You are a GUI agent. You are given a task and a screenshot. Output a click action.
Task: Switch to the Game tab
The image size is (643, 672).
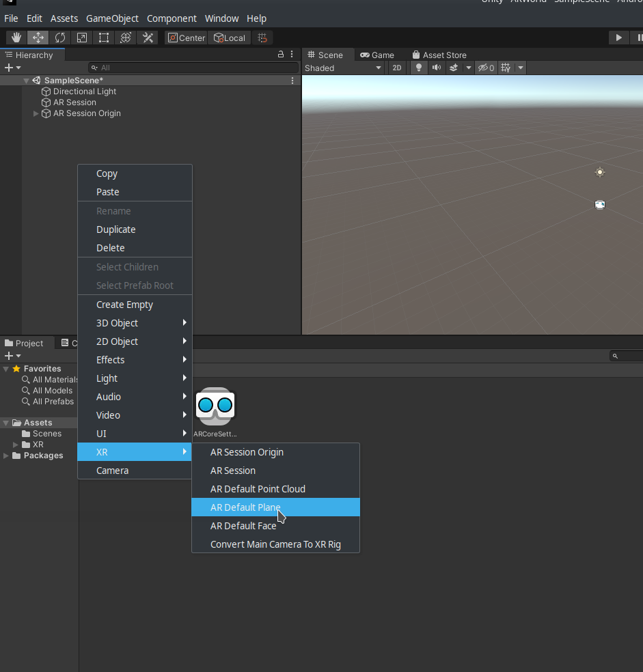pos(377,55)
